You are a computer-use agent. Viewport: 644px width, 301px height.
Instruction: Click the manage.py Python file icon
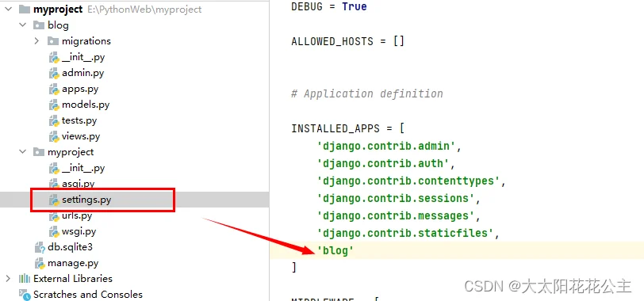(40, 263)
